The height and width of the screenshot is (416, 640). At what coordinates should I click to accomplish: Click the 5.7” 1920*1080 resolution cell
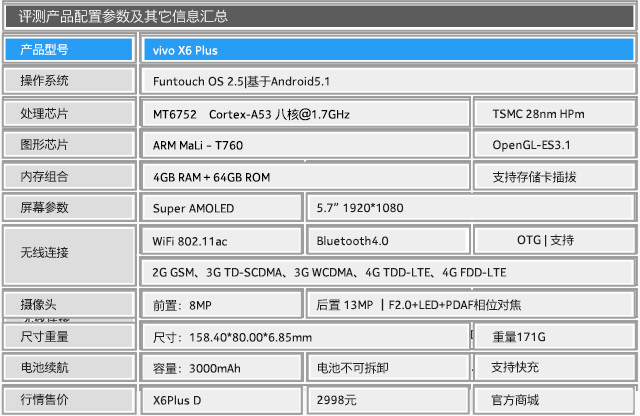click(470, 208)
